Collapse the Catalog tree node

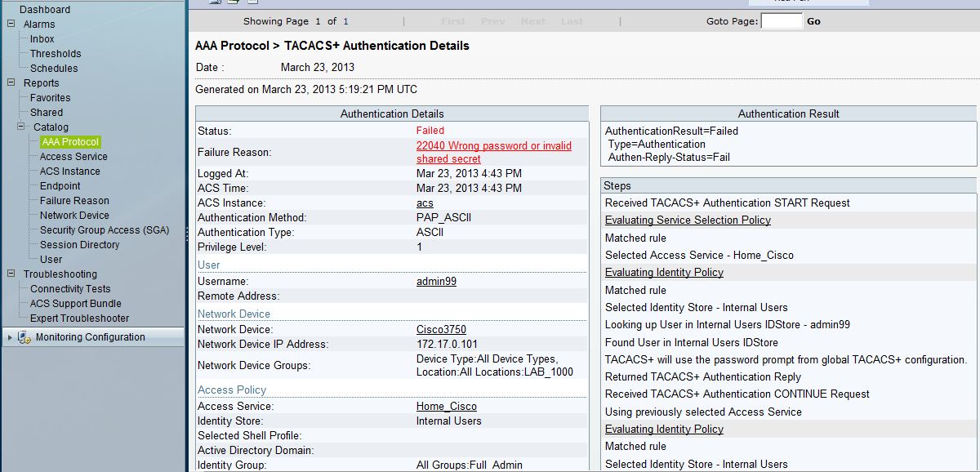click(x=21, y=127)
